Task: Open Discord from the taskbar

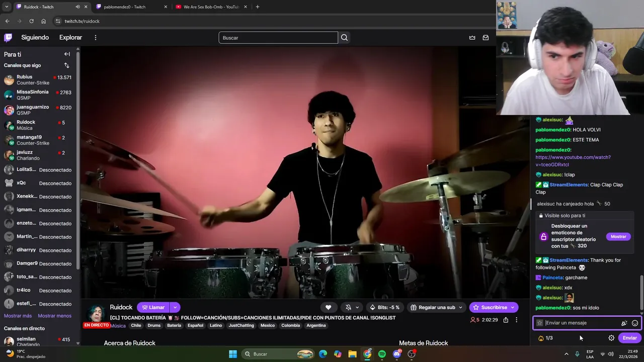Action: pyautogui.click(x=397, y=354)
